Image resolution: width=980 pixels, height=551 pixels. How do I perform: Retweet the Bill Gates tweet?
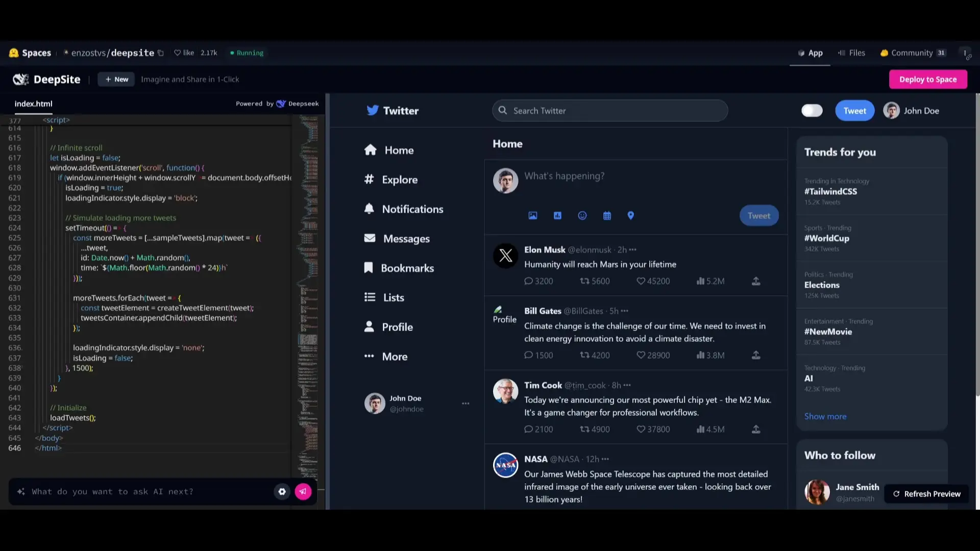pyautogui.click(x=595, y=356)
